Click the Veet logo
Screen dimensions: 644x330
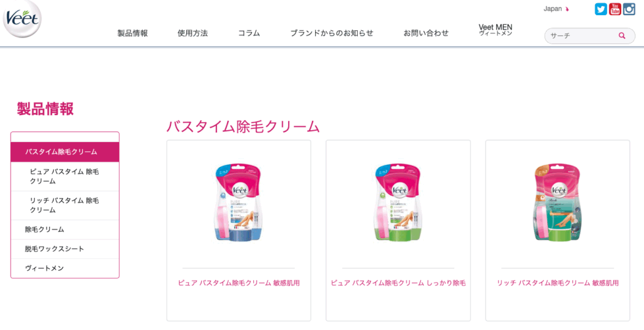click(22, 18)
